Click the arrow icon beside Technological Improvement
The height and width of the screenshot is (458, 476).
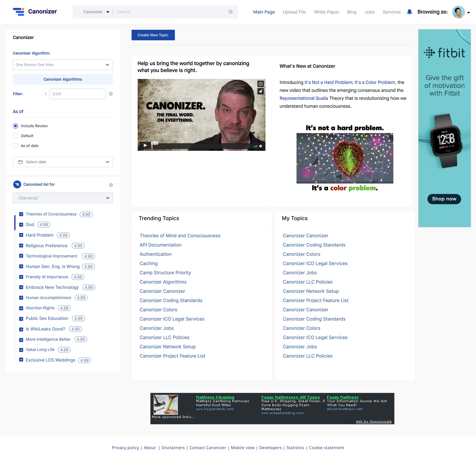click(x=21, y=256)
